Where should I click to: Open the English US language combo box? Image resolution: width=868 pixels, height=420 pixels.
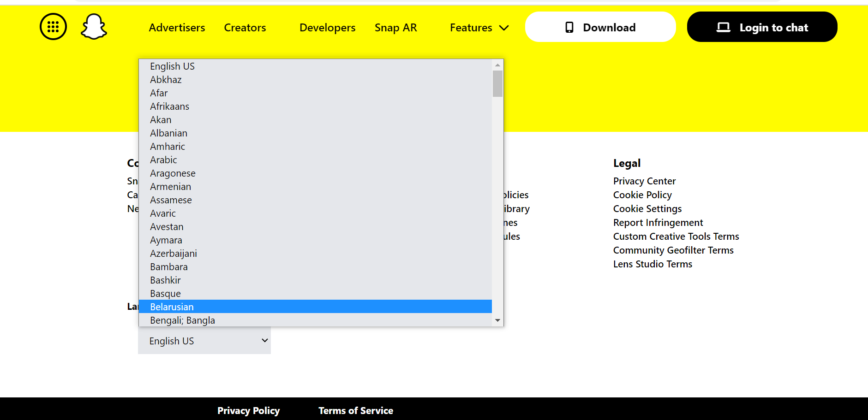coord(204,341)
